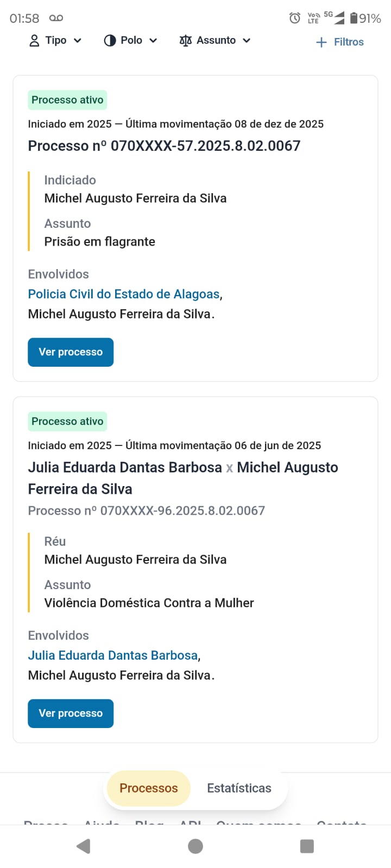Viewport: 391px width, 868px height.
Task: Tap the plus icon next to Filtros
Action: click(321, 42)
